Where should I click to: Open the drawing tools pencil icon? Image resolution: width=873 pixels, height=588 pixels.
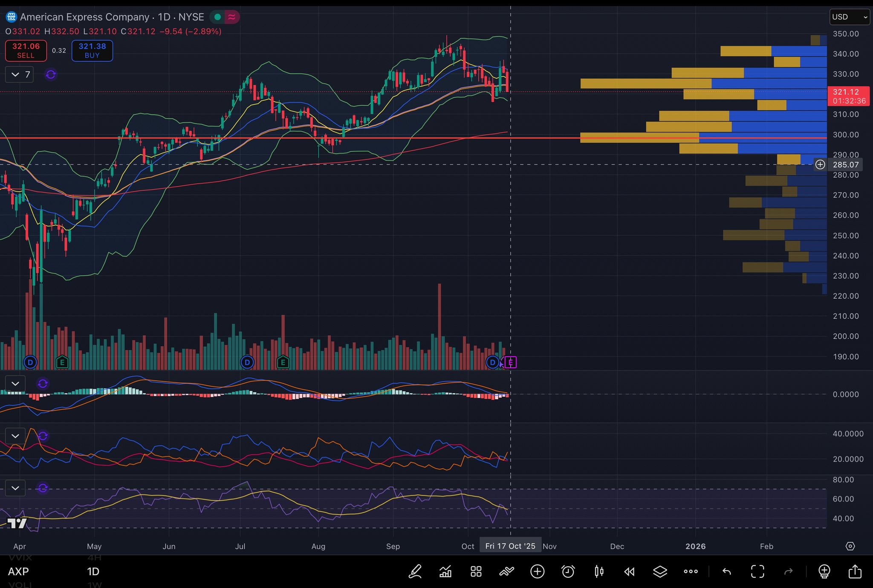coord(415,571)
